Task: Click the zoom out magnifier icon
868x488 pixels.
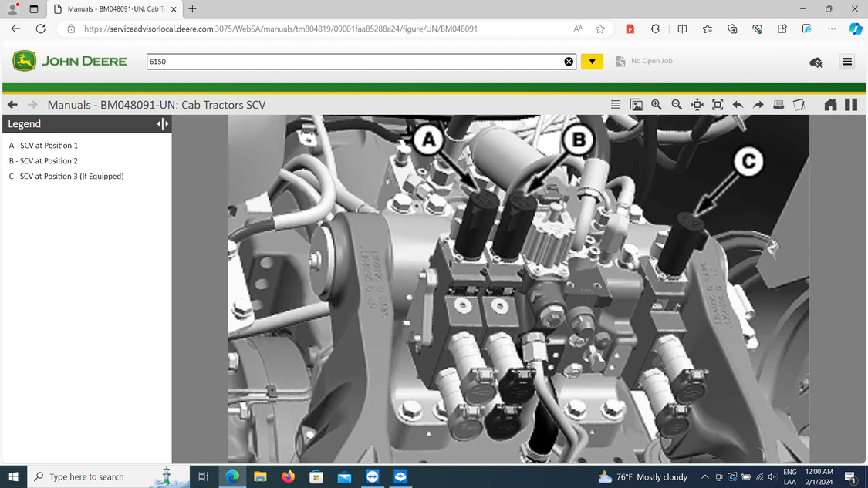Action: pyautogui.click(x=677, y=105)
